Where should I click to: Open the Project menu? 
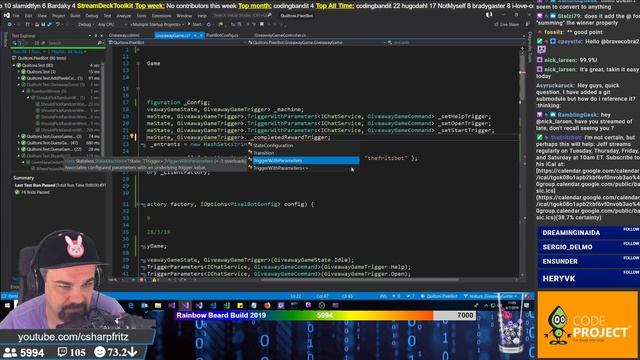(x=58, y=16)
